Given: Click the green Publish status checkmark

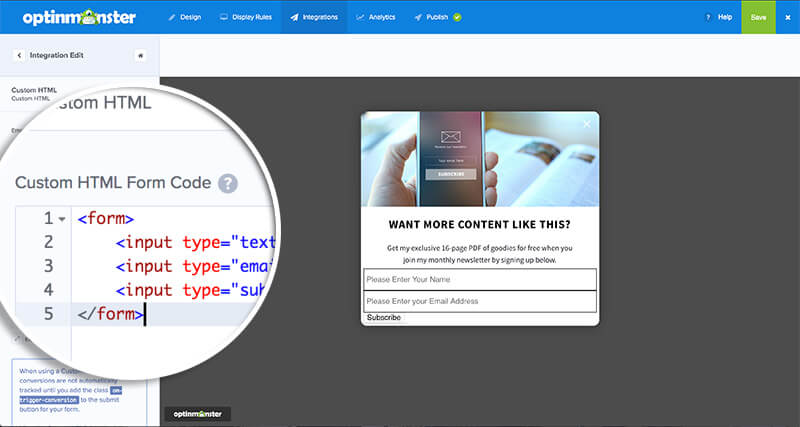Looking at the screenshot, I should tap(457, 17).
